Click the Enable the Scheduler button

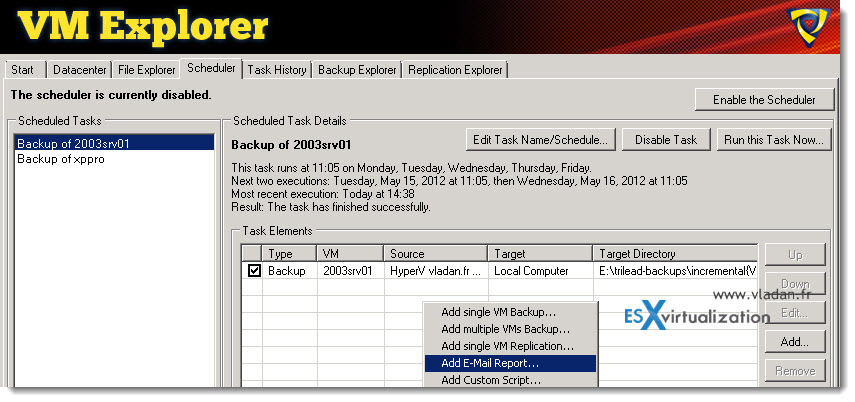[x=764, y=100]
